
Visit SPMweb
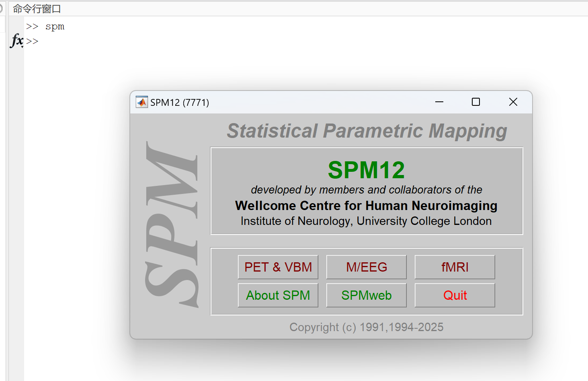(367, 295)
